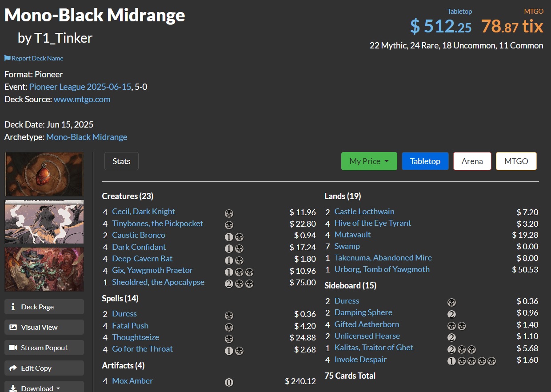The height and width of the screenshot is (392, 551).
Task: Open the Deck Page
Action: pyautogui.click(x=44, y=307)
